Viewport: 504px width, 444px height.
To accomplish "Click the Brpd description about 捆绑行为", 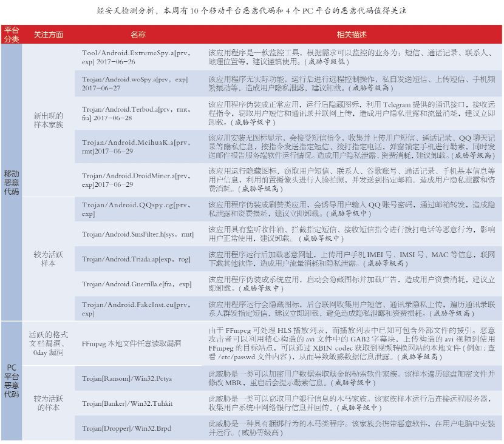I will [352, 428].
